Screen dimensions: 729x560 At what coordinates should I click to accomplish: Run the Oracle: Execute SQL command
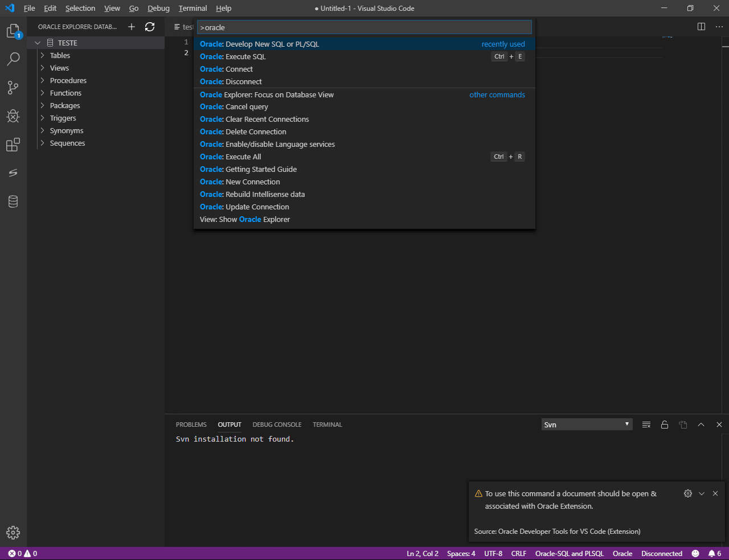click(x=232, y=56)
